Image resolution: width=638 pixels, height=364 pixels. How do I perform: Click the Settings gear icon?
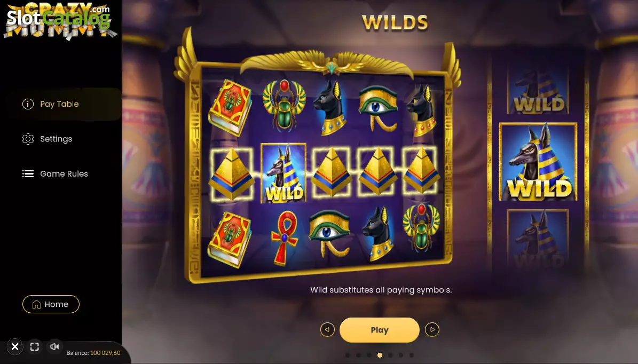(28, 139)
